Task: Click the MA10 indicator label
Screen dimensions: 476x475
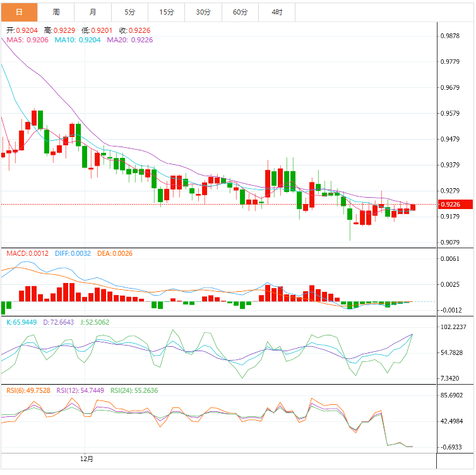Action: (x=78, y=40)
